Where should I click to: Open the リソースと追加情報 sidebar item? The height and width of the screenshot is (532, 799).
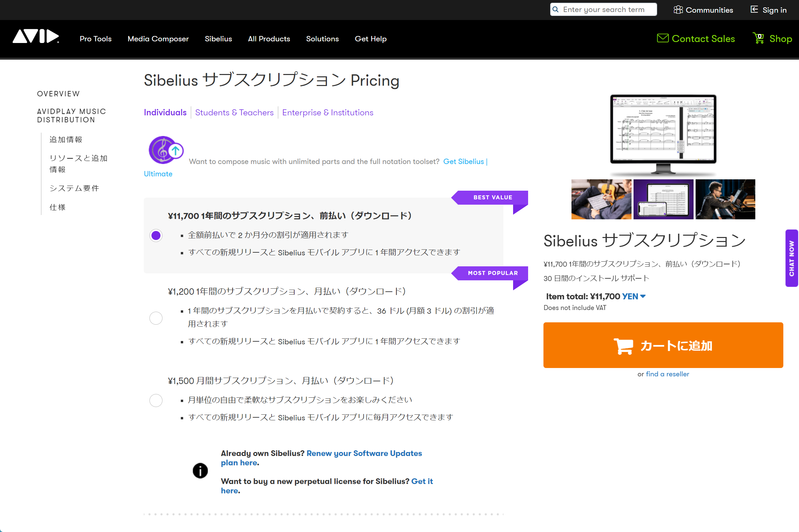(x=78, y=164)
